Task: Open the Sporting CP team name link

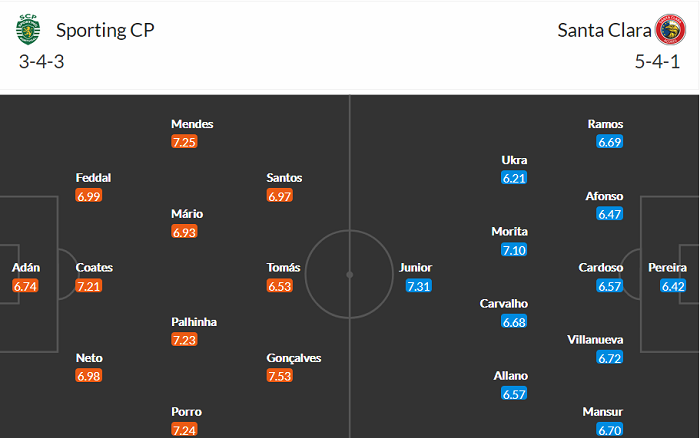Action: tap(105, 29)
